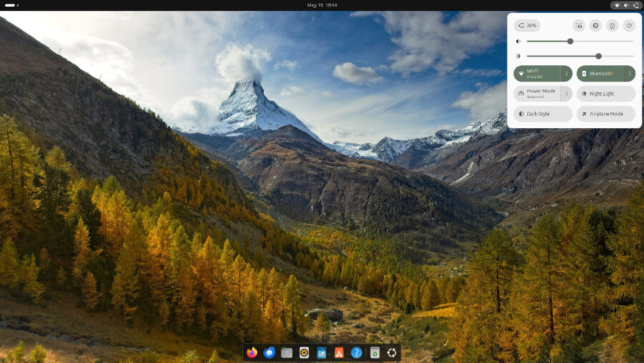The image size is (644, 363).
Task: Open the Help icon in dock
Action: [x=356, y=352]
